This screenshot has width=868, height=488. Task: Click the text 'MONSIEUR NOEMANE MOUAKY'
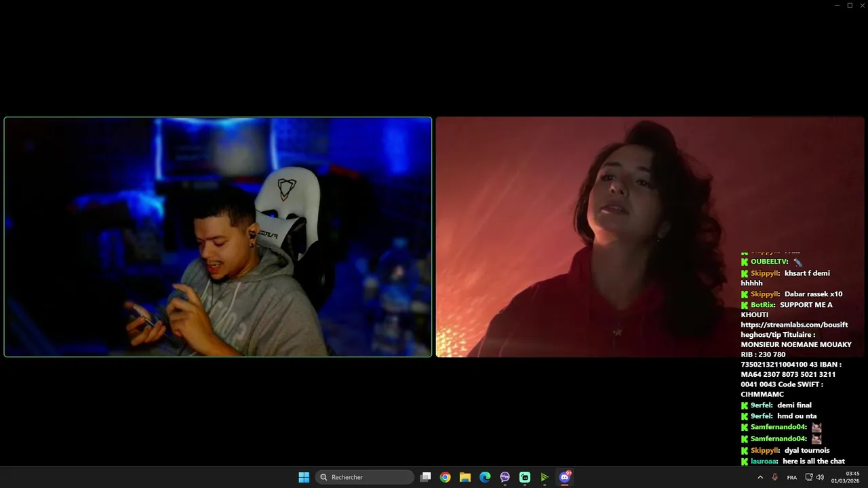pyautogui.click(x=796, y=344)
